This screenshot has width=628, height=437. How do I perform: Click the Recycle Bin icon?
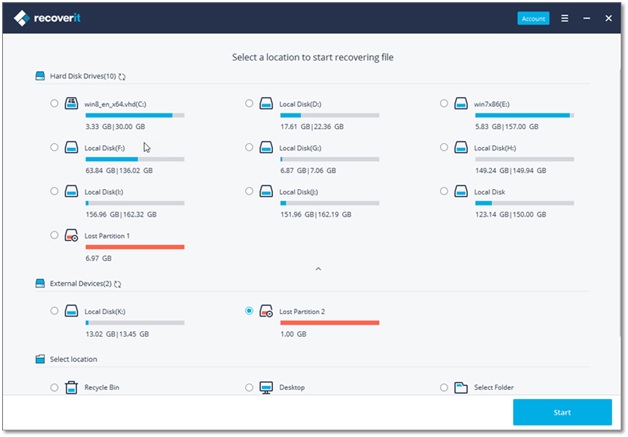click(72, 387)
